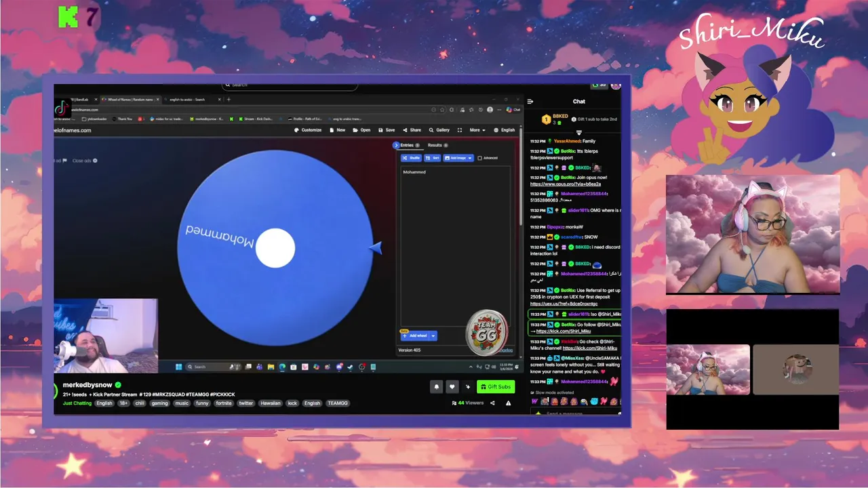Image resolution: width=868 pixels, height=488 pixels.
Task: Switch to the Entries tab
Action: [x=409, y=145]
